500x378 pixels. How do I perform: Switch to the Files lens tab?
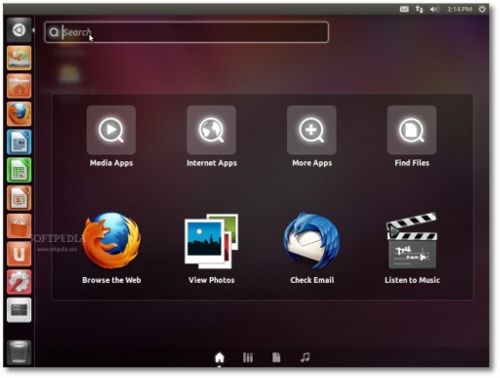click(276, 358)
